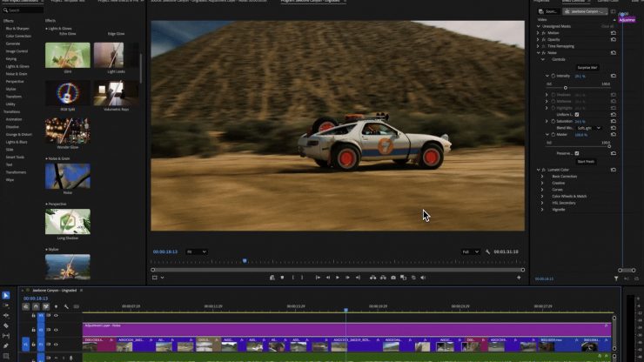Select the Pen tool
The width and height of the screenshot is (644, 362).
[6, 346]
